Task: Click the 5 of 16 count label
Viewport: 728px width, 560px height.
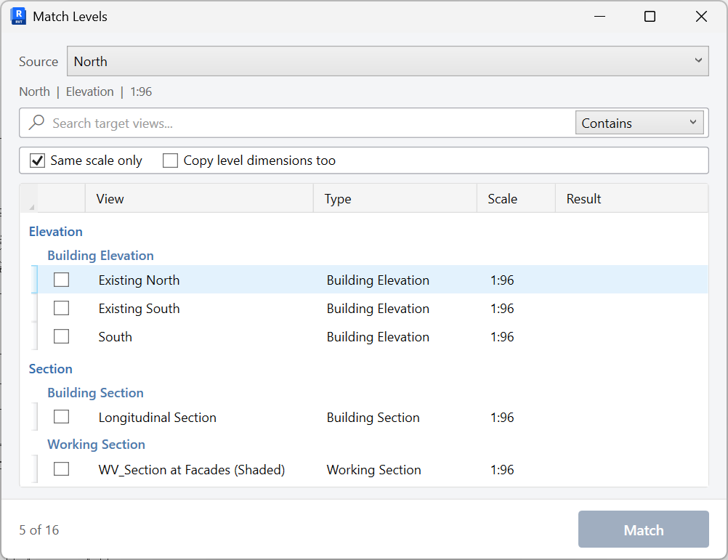Action: pyautogui.click(x=39, y=529)
